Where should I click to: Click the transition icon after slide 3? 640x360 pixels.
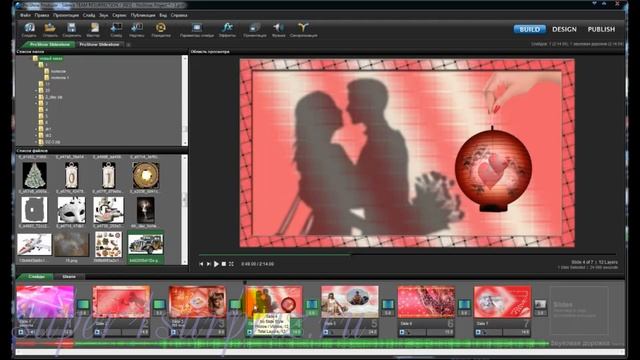click(236, 305)
